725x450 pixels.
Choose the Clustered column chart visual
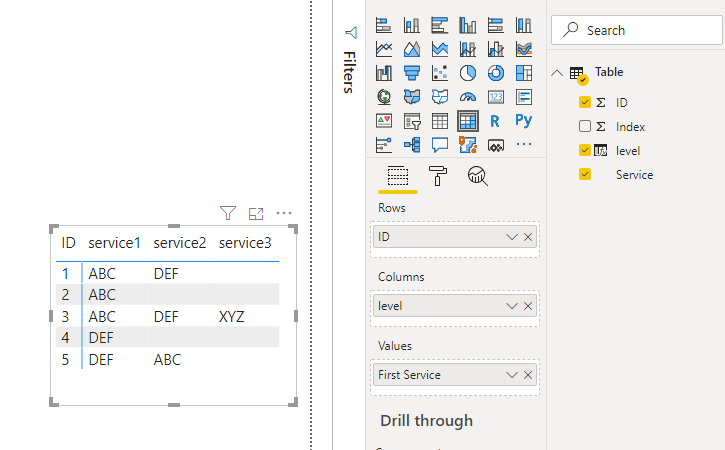(467, 25)
